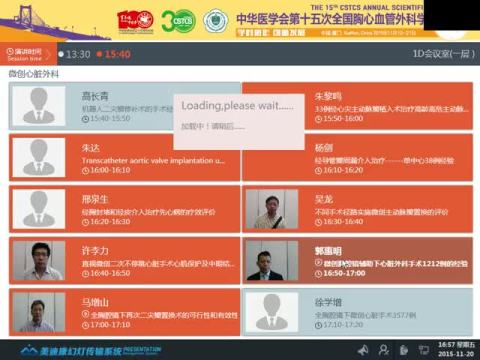Open 朱黎鸣's presentation card

click(x=357, y=106)
